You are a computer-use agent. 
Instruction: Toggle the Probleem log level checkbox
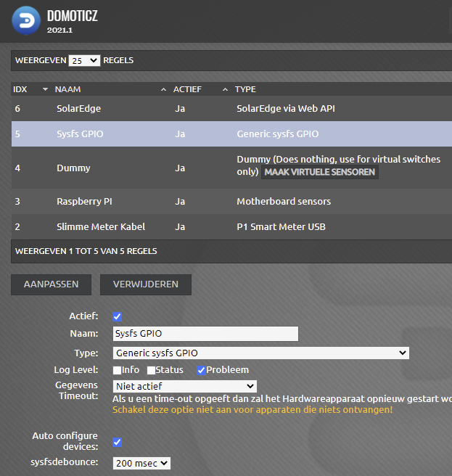(201, 370)
